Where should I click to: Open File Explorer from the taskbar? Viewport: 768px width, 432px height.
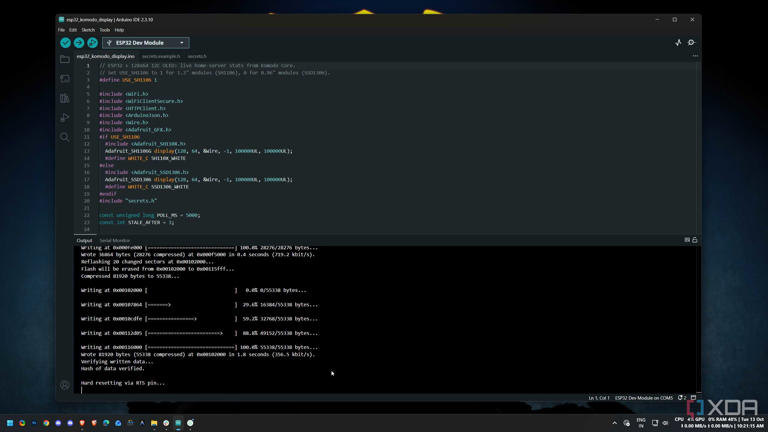[154, 423]
